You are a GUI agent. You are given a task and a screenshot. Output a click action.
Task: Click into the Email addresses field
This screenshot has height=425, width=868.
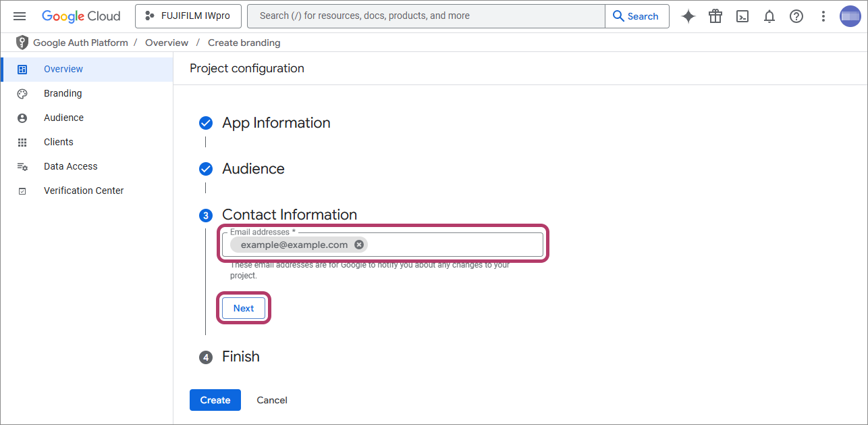pos(452,245)
